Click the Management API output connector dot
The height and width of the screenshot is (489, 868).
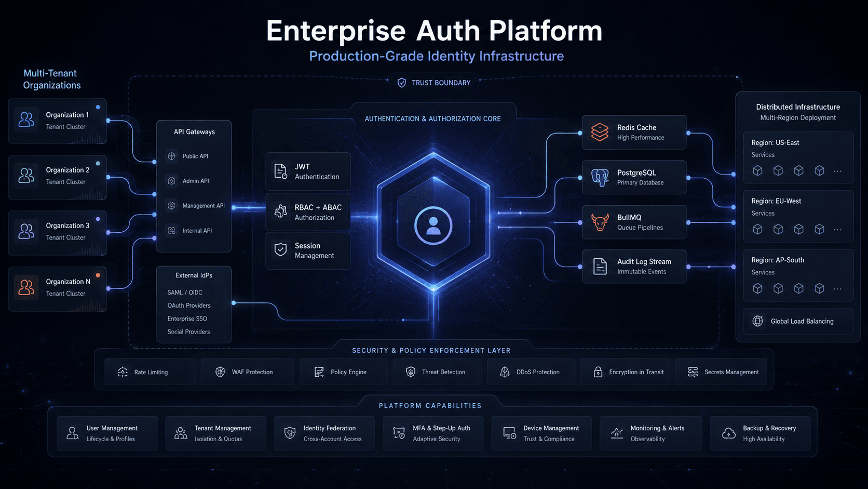(x=234, y=207)
